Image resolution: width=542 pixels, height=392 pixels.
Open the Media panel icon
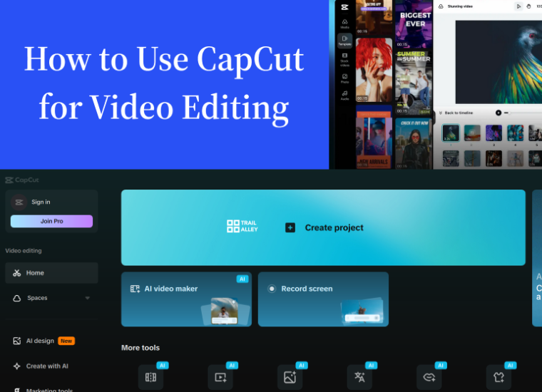click(344, 24)
